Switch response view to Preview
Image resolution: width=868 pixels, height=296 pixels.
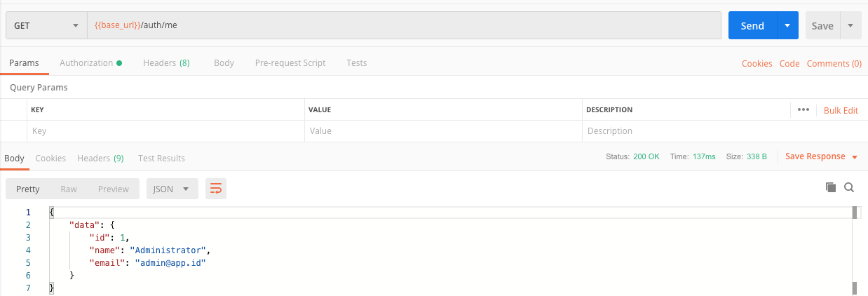pos(113,189)
